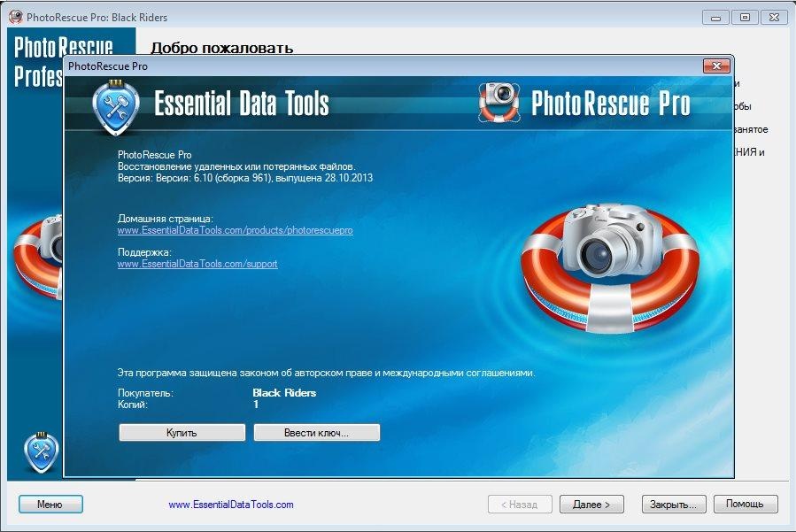796x532 pixels.
Task: Visit www.EssentialDataTools.com link in bottom bar
Action: 231,505
